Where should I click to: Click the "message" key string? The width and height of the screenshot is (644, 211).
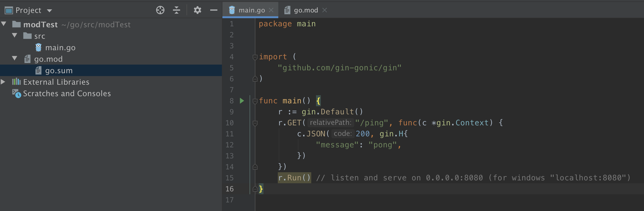(337, 145)
